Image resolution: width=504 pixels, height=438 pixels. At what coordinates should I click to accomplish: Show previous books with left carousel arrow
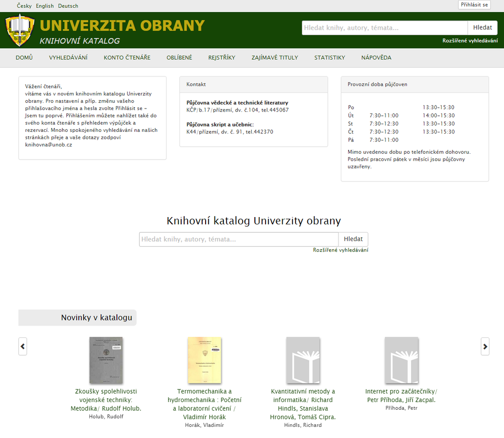coord(22,347)
